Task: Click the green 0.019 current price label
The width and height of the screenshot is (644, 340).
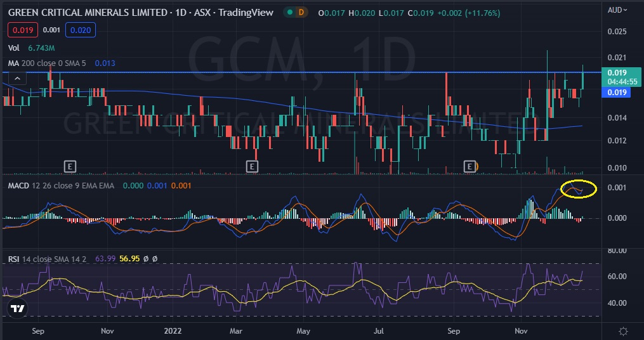Action: (x=621, y=77)
